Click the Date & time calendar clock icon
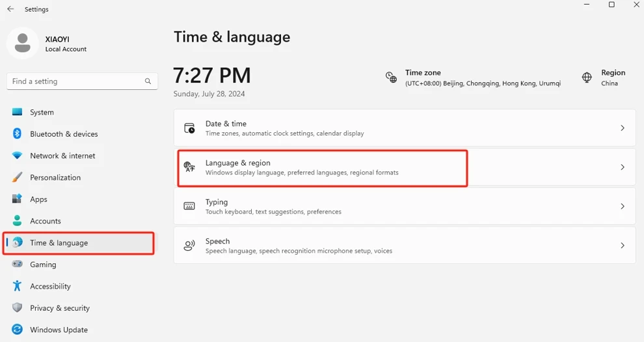Screen dimensions: 644x342 coord(189,128)
